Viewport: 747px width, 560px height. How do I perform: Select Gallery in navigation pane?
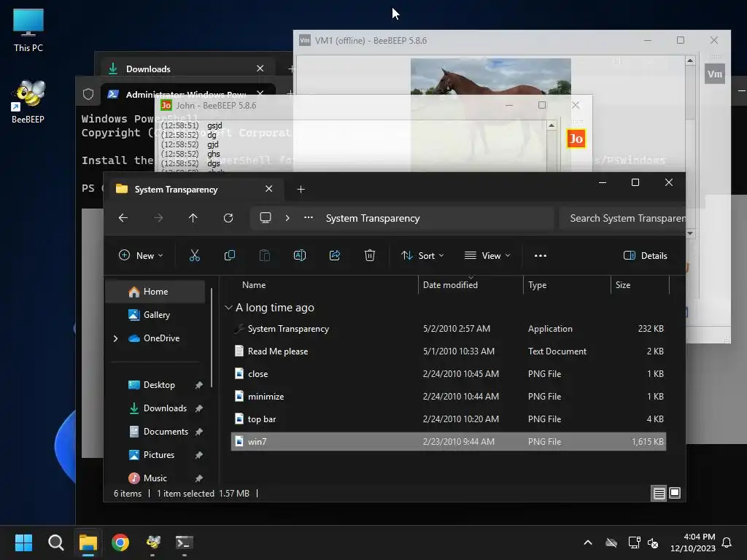pyautogui.click(x=155, y=315)
